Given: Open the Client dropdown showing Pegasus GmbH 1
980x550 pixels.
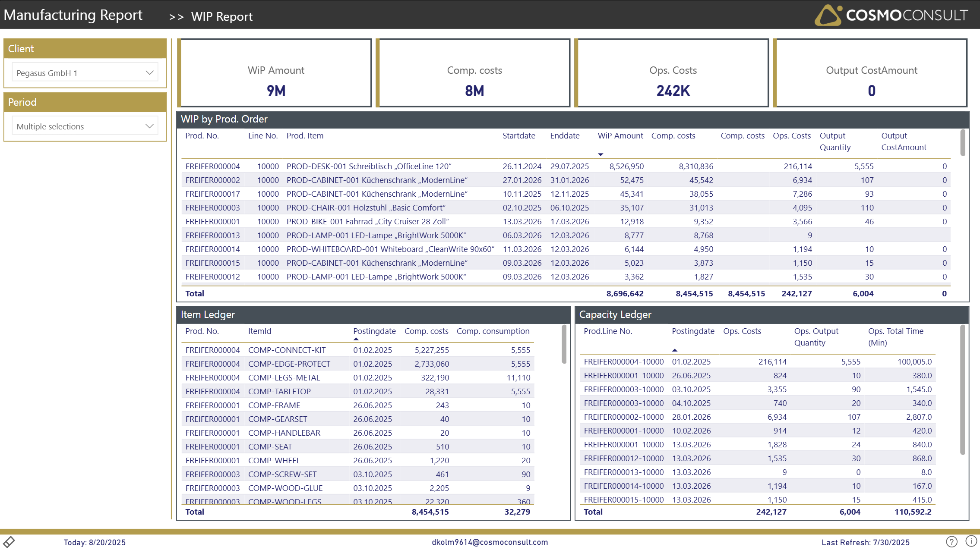Looking at the screenshot, I should [x=84, y=72].
